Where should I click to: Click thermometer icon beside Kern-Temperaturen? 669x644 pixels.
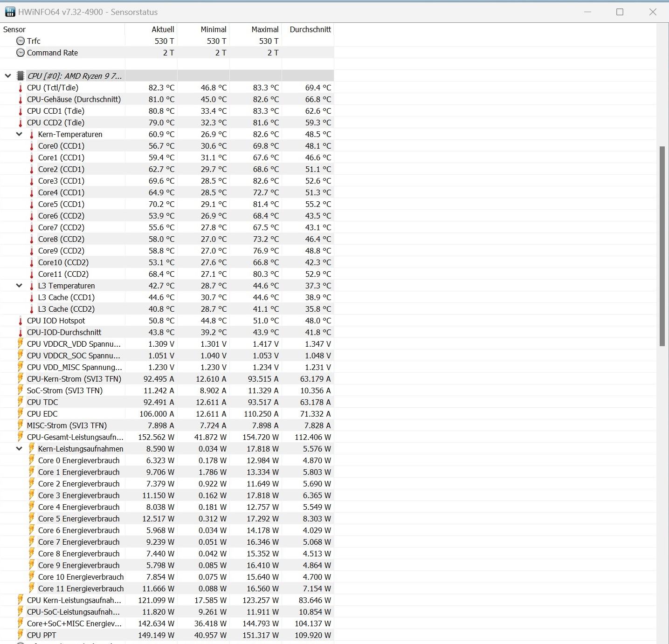pyautogui.click(x=32, y=134)
